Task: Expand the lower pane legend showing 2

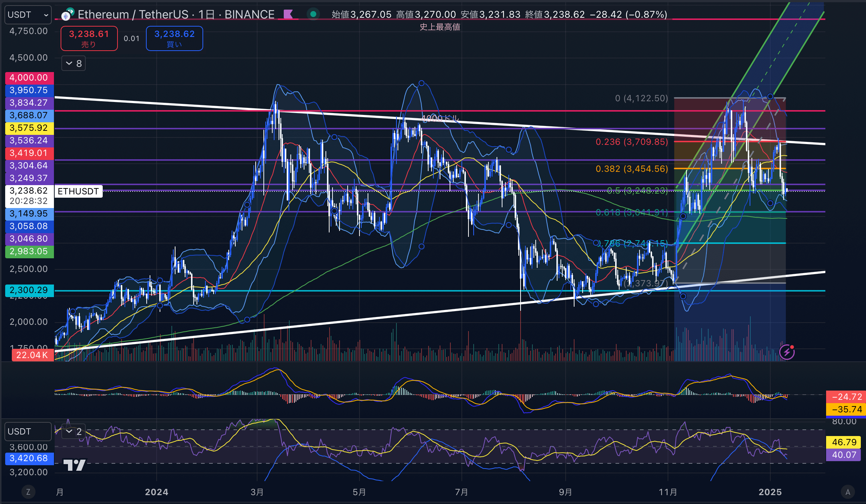Action: click(x=74, y=431)
